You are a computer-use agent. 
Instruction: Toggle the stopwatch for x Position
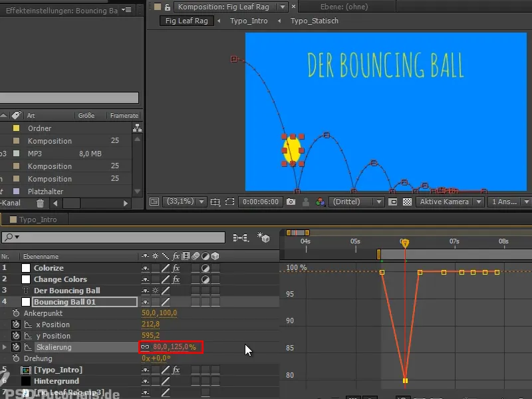click(x=16, y=325)
